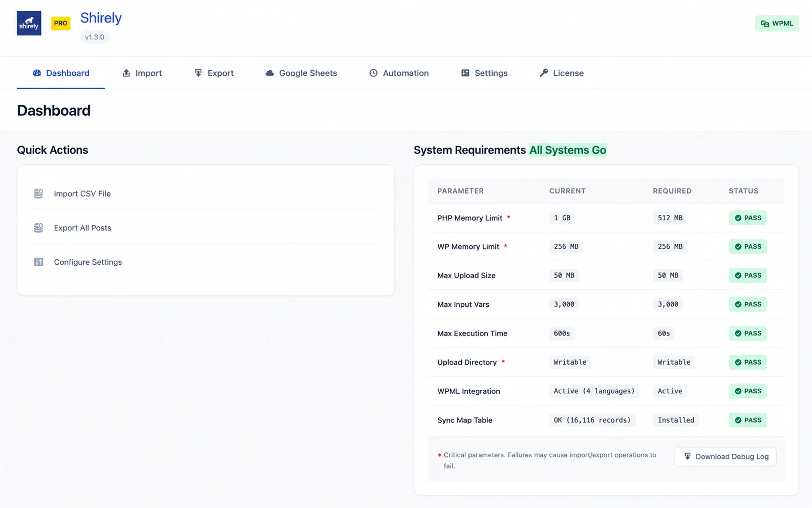Click the PASS check icon for PHP Memory Limit
Viewport: 812px width, 508px height.
point(738,218)
